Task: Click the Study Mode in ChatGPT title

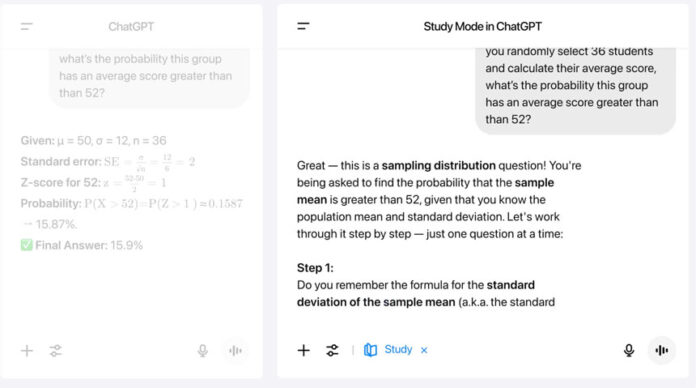Action: (x=482, y=27)
